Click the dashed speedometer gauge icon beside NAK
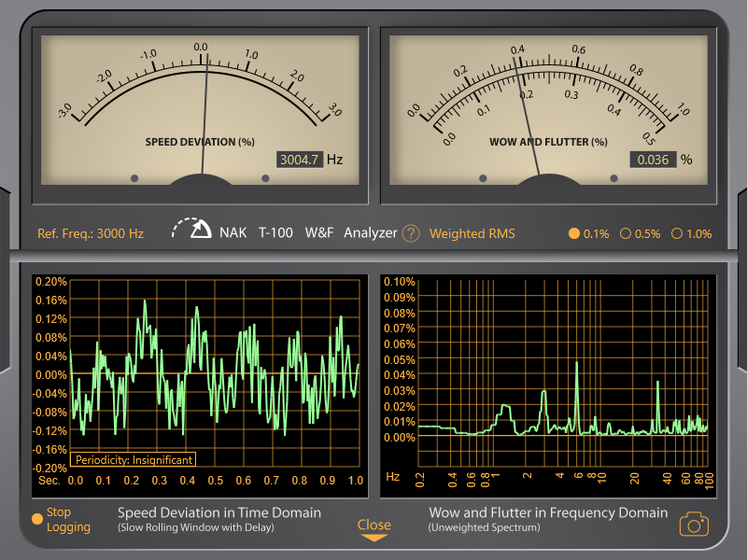The image size is (747, 560). [191, 229]
